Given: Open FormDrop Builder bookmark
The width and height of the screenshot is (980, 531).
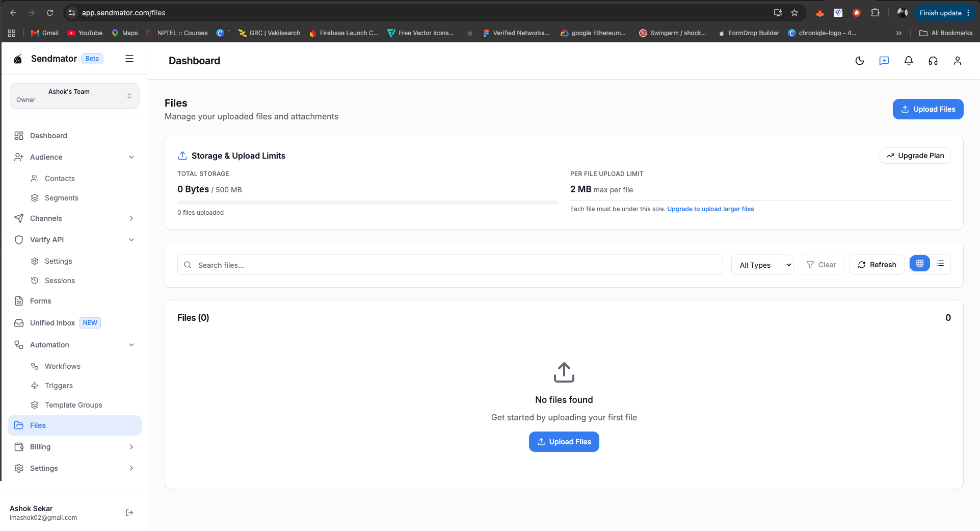Looking at the screenshot, I should [749, 33].
